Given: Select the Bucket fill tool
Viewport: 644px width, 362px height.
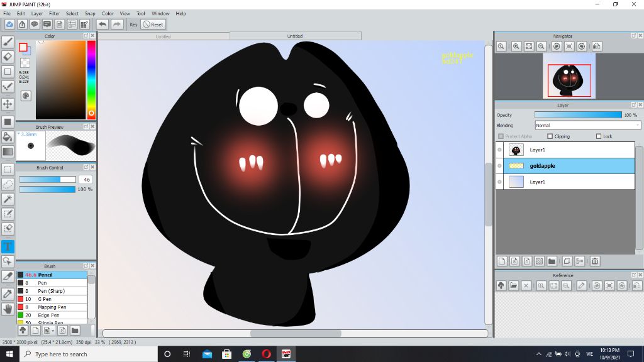Looking at the screenshot, I should click(8, 136).
